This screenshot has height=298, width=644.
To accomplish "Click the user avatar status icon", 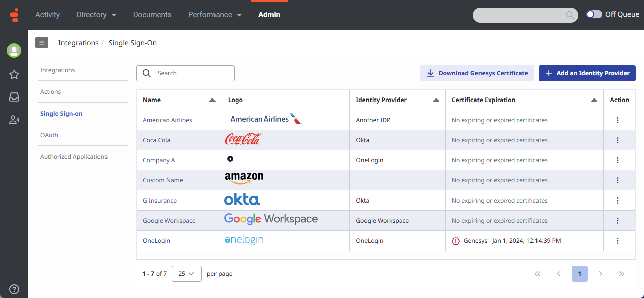I will (14, 51).
